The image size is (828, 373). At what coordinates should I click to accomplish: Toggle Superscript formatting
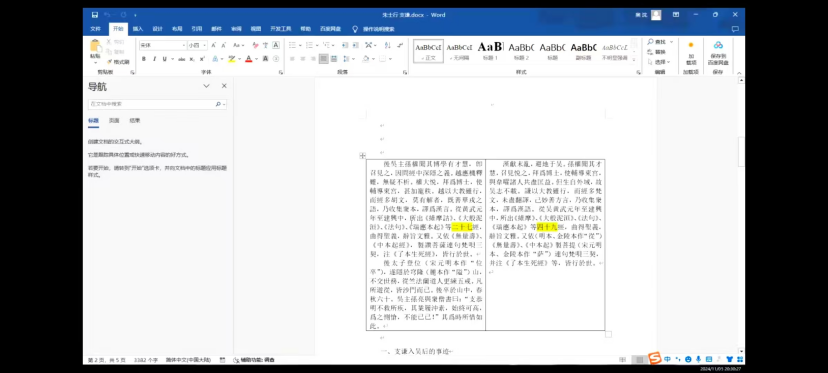202,59
